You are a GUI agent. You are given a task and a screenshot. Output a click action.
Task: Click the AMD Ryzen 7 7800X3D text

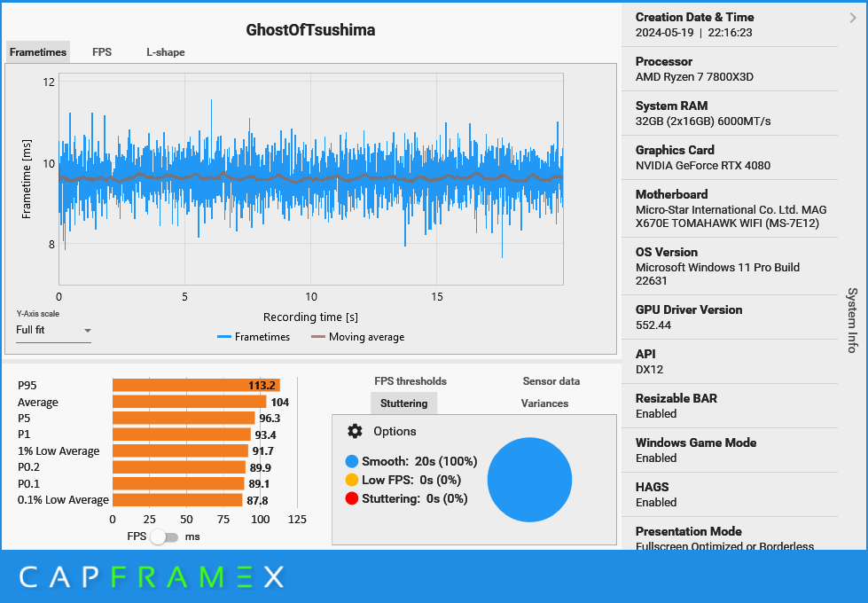tap(694, 77)
